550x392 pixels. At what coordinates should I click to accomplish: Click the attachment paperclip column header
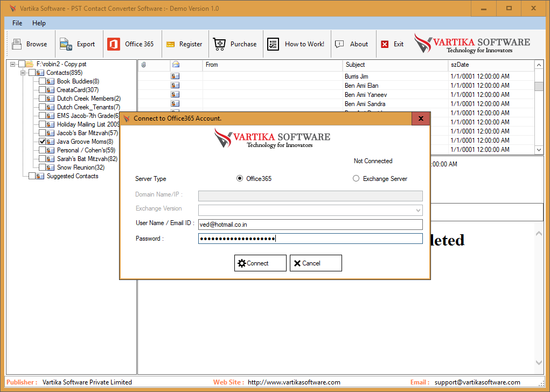tap(143, 65)
